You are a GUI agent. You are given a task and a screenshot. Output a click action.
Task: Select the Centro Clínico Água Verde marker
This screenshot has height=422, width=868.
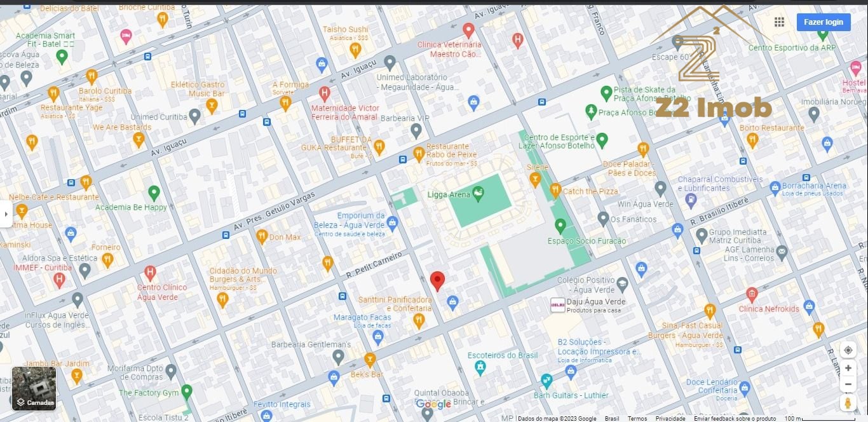point(150,274)
